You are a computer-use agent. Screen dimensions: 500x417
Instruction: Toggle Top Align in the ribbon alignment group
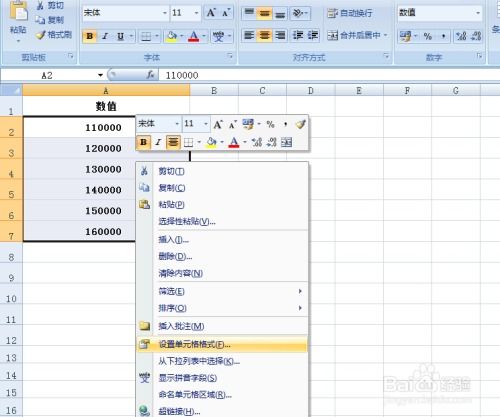click(249, 13)
